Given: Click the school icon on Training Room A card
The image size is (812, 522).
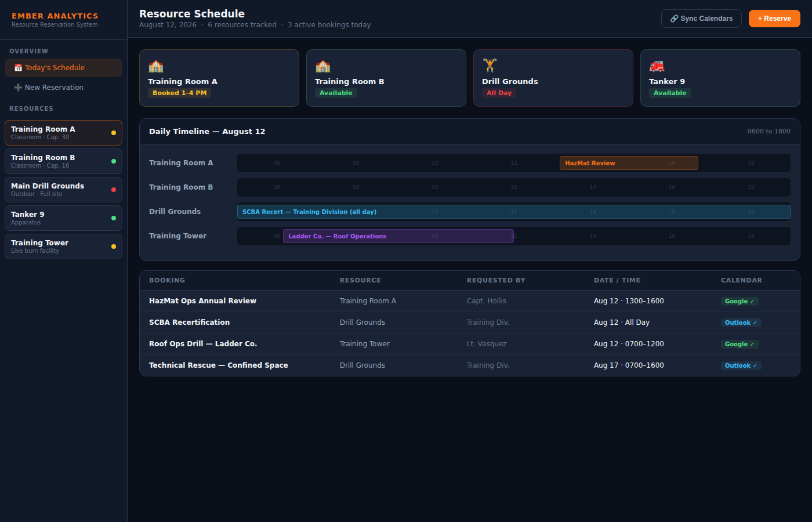Looking at the screenshot, I should click(x=155, y=66).
